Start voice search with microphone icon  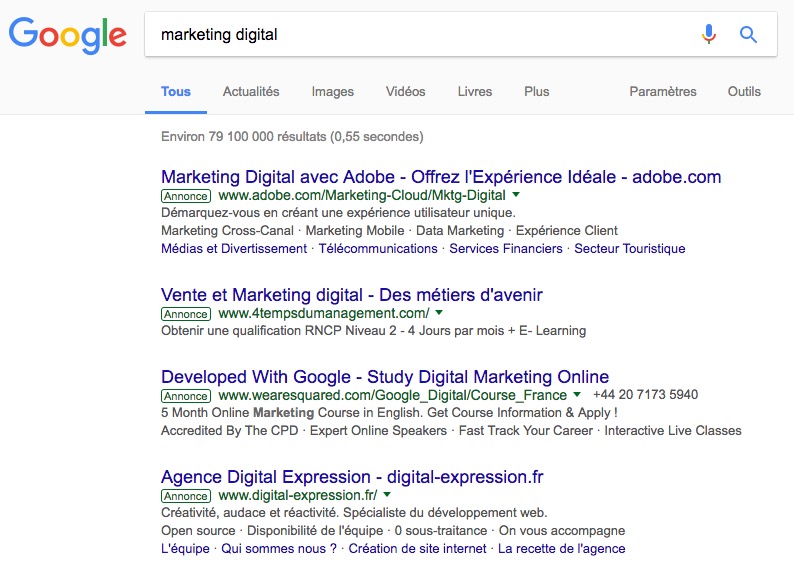click(x=709, y=34)
